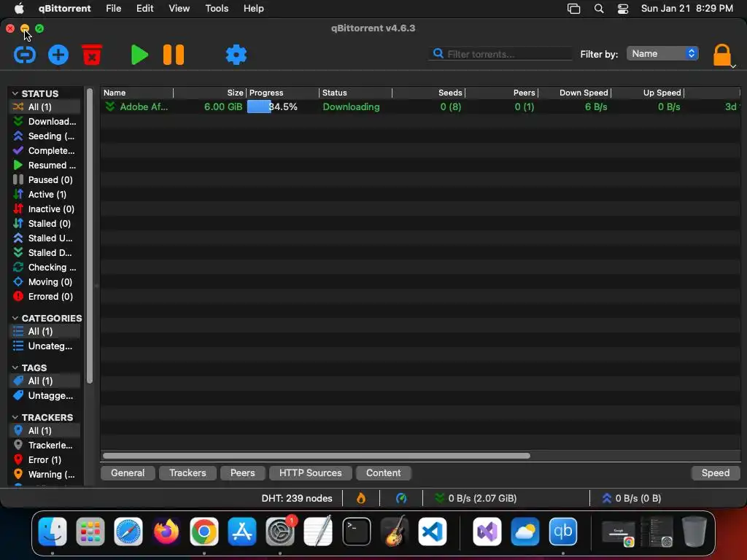The height and width of the screenshot is (560, 747).
Task: Select the Paused (0) status filter
Action: [45, 179]
